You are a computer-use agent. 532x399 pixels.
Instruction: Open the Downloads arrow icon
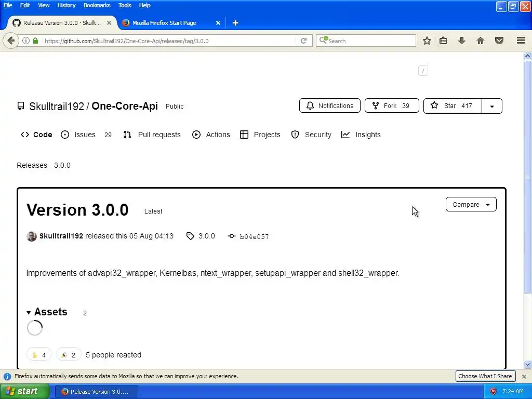tap(462, 41)
